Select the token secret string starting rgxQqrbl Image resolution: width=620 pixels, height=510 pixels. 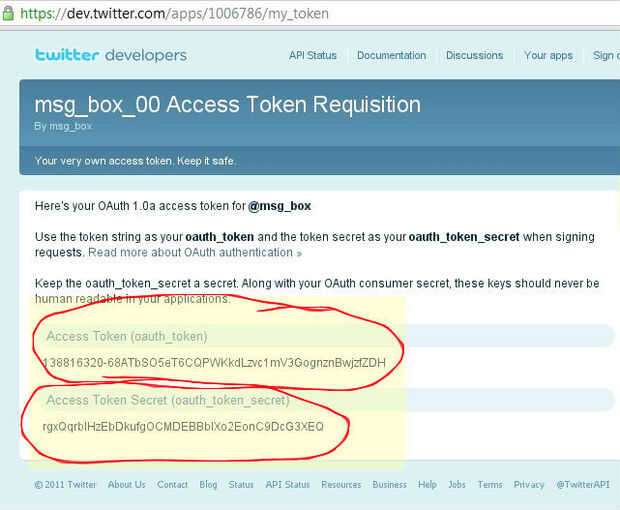183,427
